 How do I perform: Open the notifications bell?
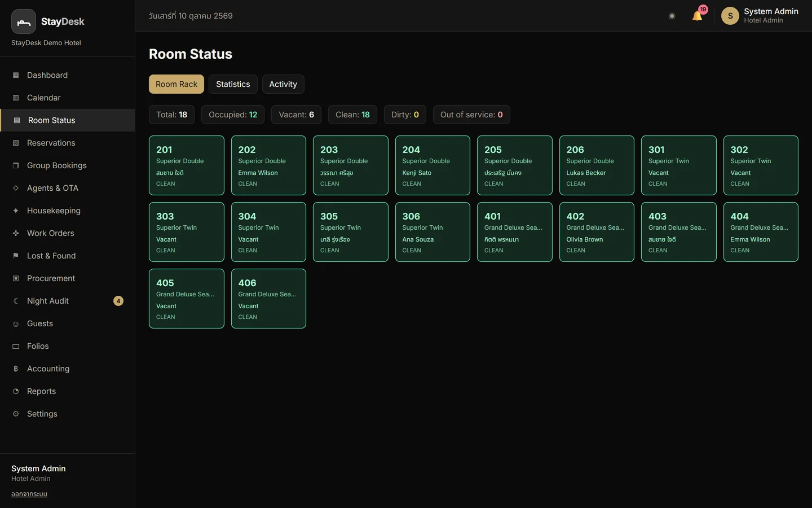(698, 16)
